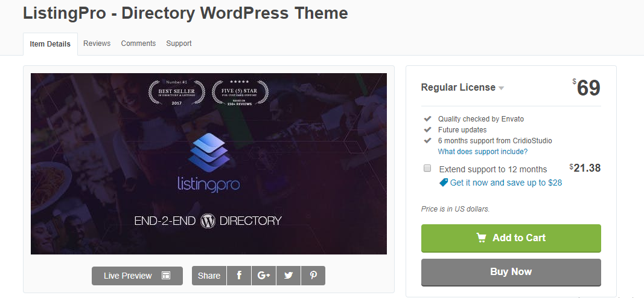This screenshot has width=644, height=298.
Task: Click the Buy Now button
Action: 511,272
